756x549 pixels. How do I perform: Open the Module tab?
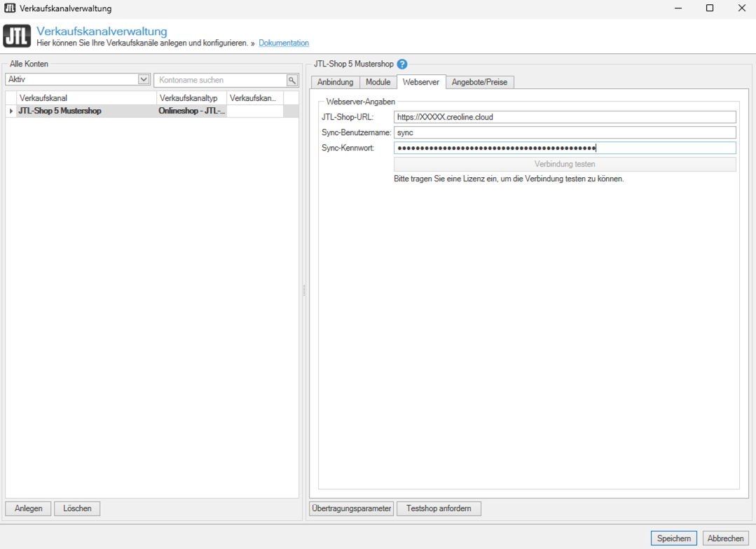[378, 82]
